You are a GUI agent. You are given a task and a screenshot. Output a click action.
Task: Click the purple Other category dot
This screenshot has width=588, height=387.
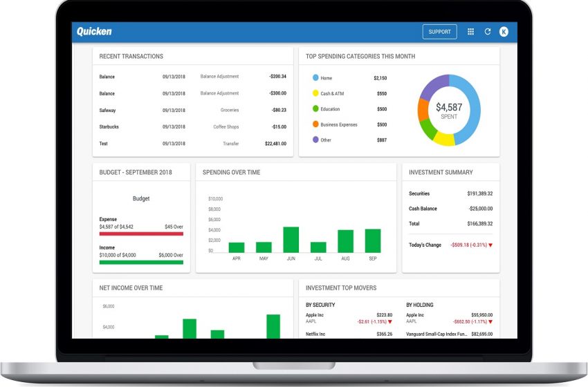pyautogui.click(x=315, y=140)
